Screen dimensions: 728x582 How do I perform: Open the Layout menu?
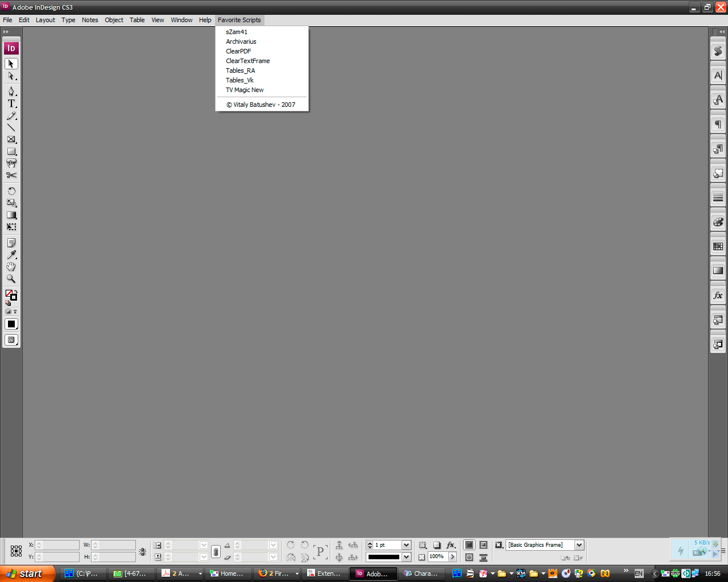(x=45, y=20)
